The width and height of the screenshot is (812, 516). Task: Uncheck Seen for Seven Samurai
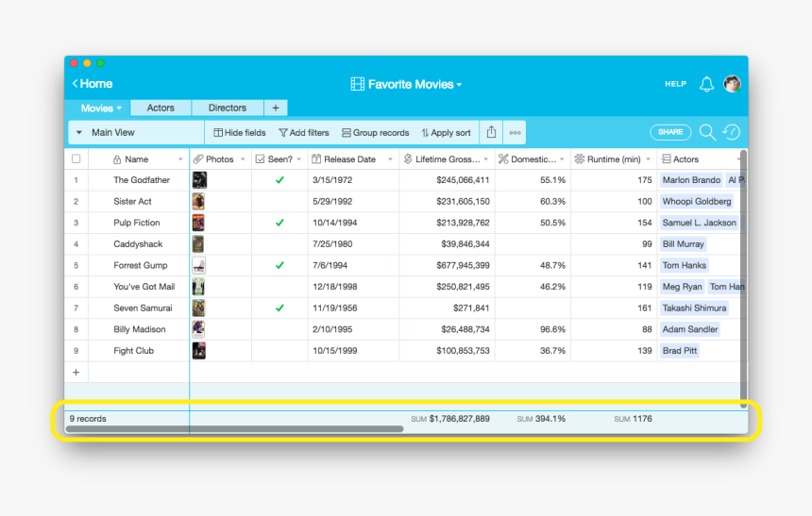[279, 308]
